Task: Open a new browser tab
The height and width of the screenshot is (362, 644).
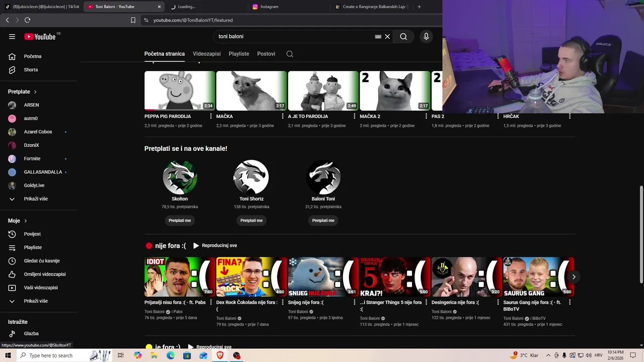Action: [x=419, y=7]
